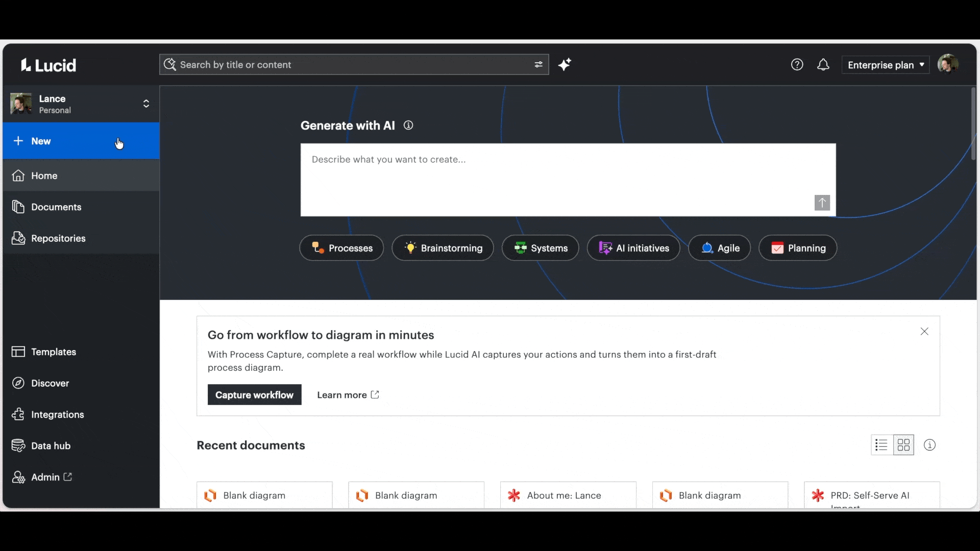Select the Brainstorming suggestion chip
980x551 pixels.
pyautogui.click(x=443, y=248)
